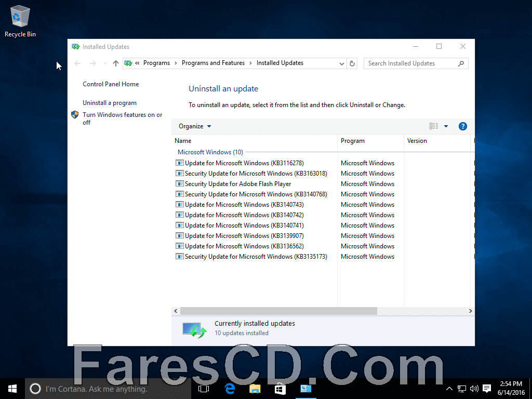The height and width of the screenshot is (399, 532).
Task: Open the Recycle Bin desktop icon
Action: tap(20, 21)
